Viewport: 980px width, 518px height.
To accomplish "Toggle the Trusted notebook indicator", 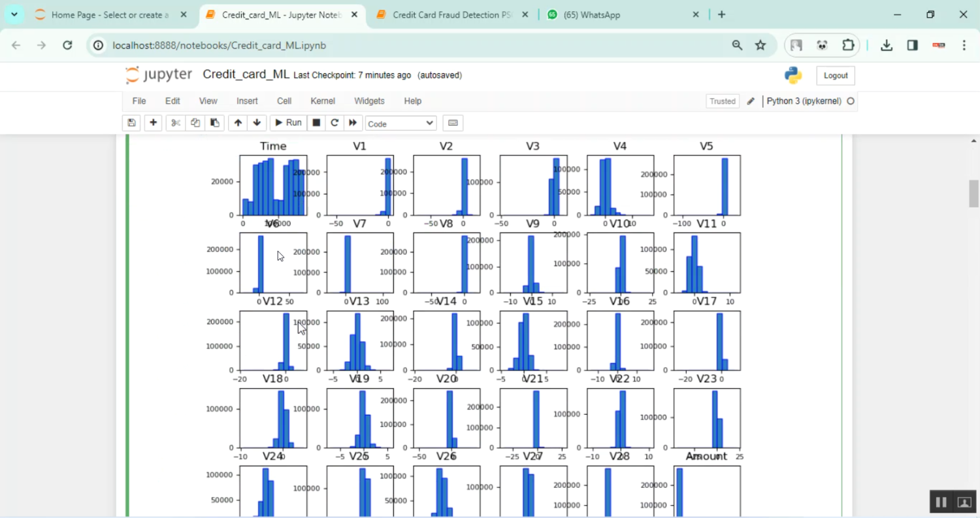I will point(723,101).
